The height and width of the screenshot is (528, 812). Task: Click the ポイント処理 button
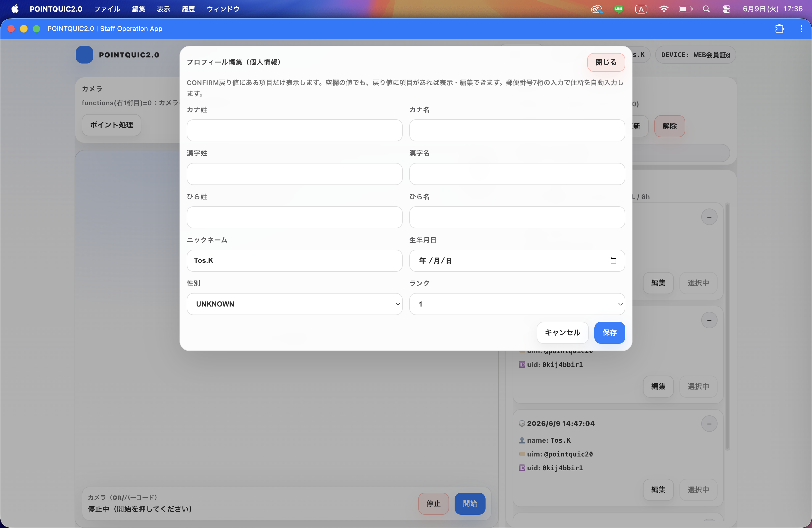click(x=112, y=125)
